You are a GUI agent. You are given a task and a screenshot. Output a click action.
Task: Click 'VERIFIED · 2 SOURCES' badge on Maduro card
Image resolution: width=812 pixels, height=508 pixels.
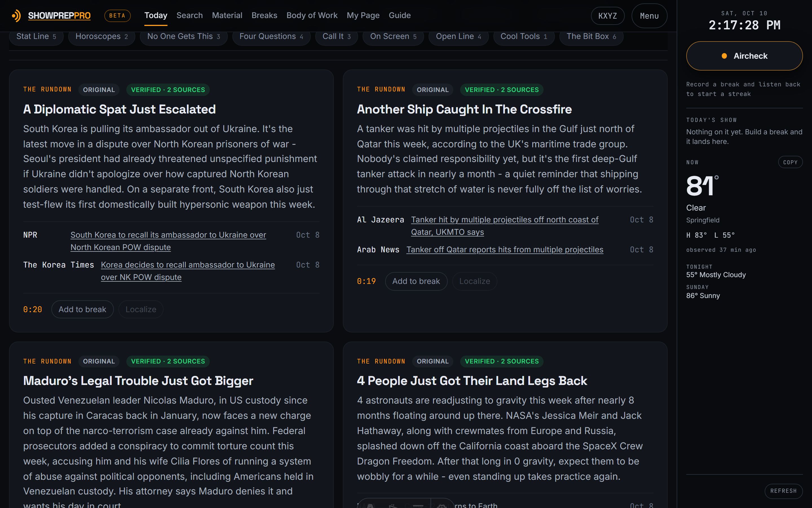(x=168, y=361)
